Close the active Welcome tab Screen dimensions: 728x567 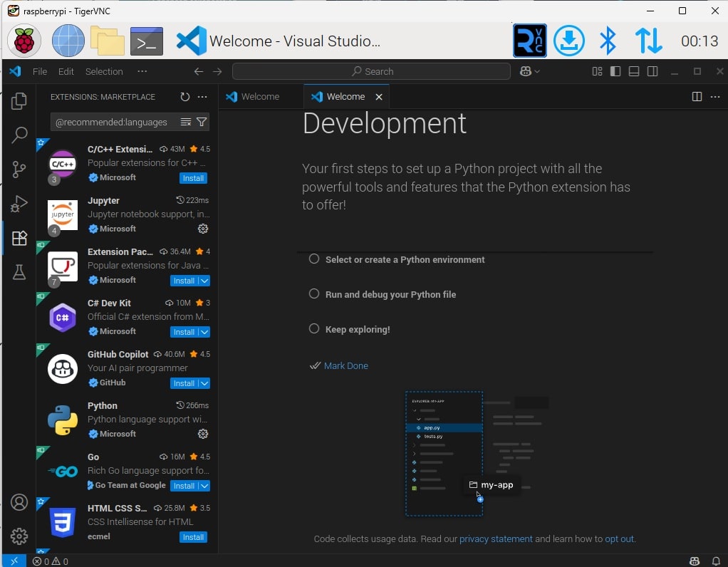[x=379, y=97]
